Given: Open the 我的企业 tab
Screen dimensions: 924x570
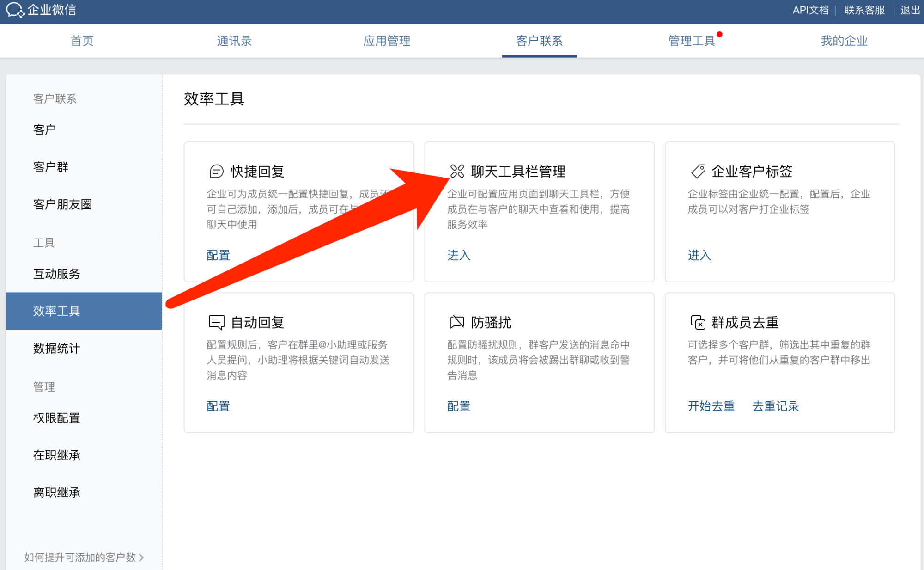Looking at the screenshot, I should pos(844,41).
